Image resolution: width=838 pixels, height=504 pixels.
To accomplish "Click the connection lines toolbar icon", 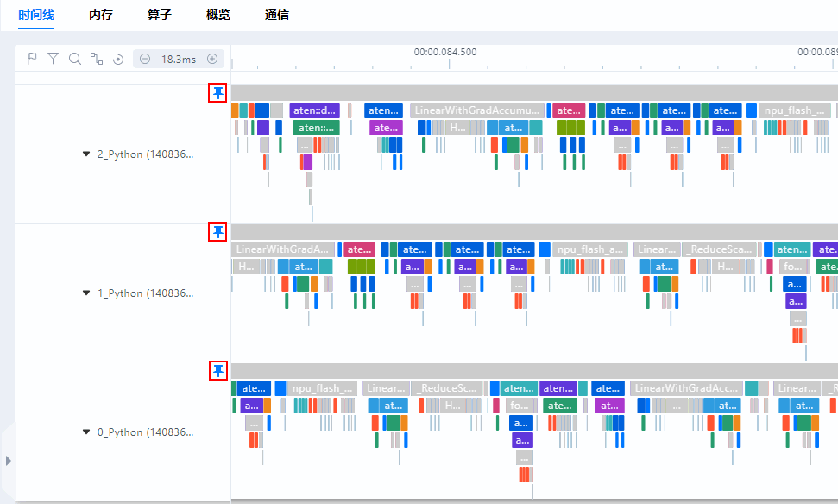I will [x=96, y=59].
